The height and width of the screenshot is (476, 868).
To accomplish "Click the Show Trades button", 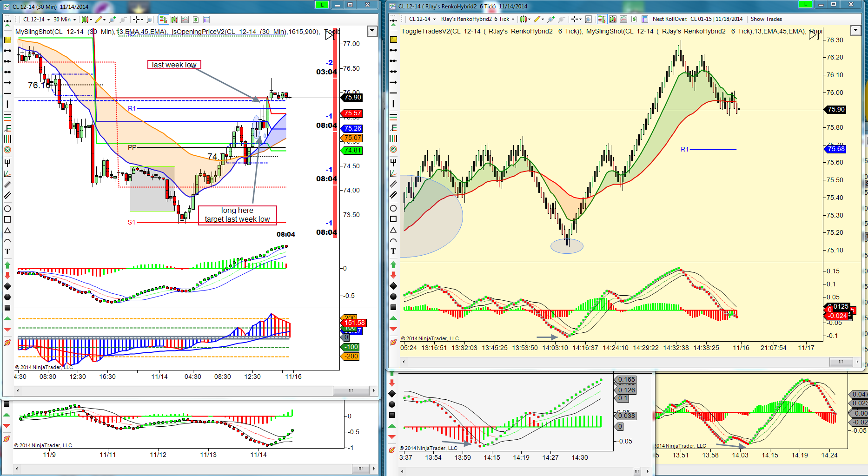I will [x=766, y=19].
